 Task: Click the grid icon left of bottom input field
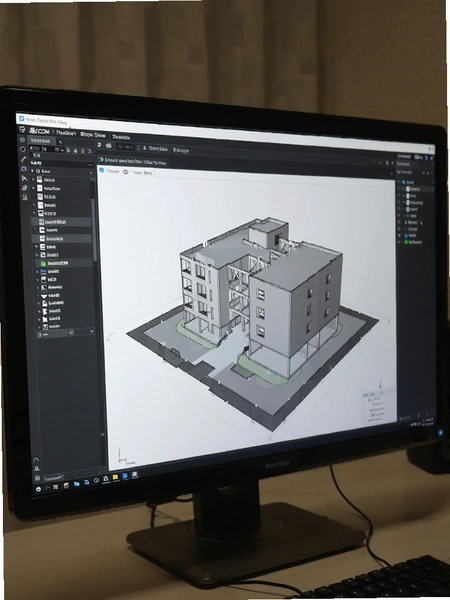(37, 478)
